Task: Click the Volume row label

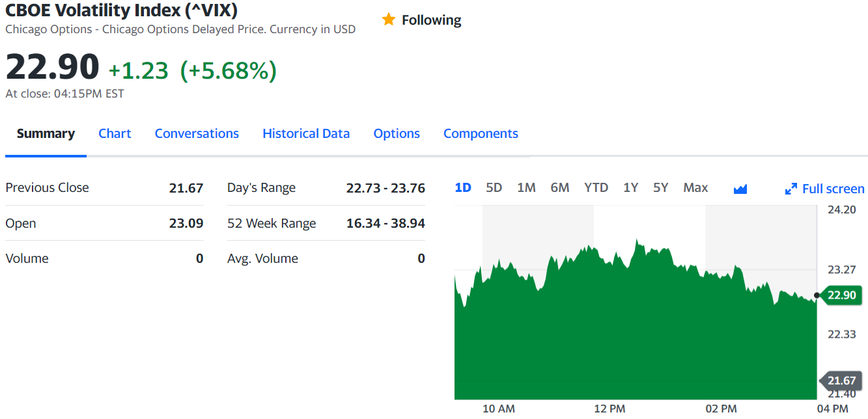Action: click(27, 258)
